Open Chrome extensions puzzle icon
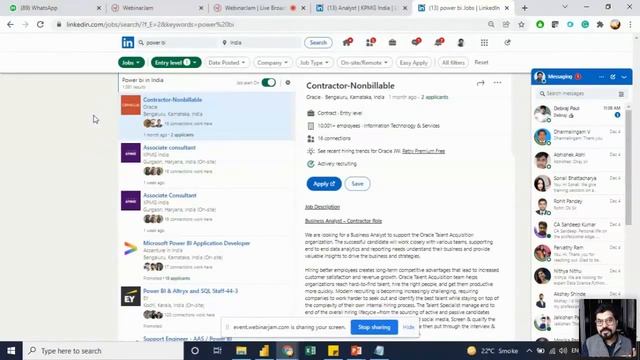 click(x=600, y=24)
